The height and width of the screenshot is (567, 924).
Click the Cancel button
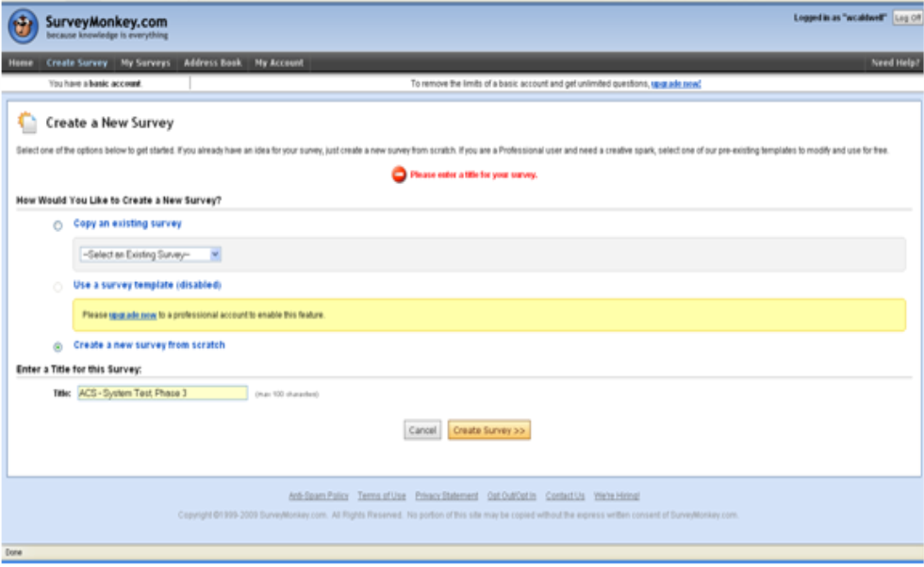[x=422, y=430]
